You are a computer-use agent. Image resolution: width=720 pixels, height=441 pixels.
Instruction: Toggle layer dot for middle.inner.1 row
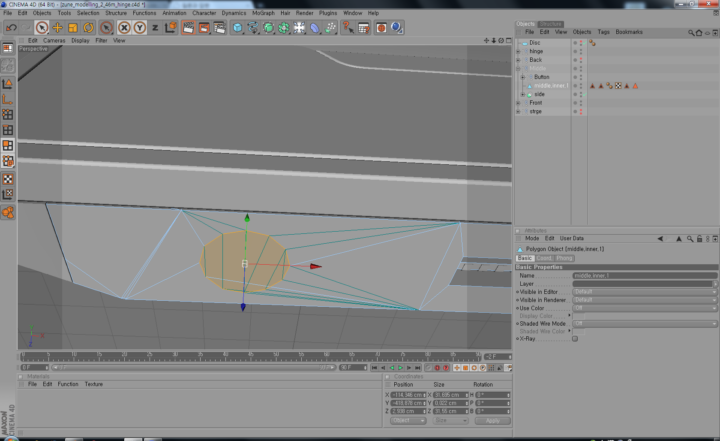coord(575,86)
